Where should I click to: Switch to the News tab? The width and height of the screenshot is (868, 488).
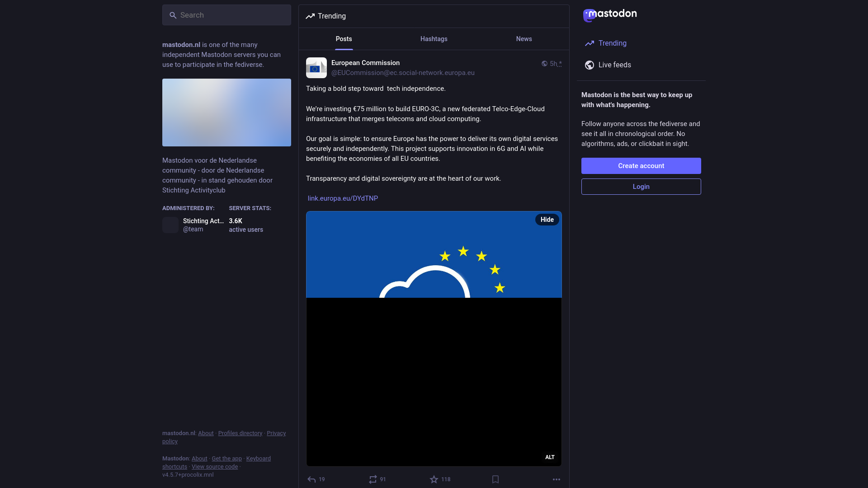click(524, 39)
